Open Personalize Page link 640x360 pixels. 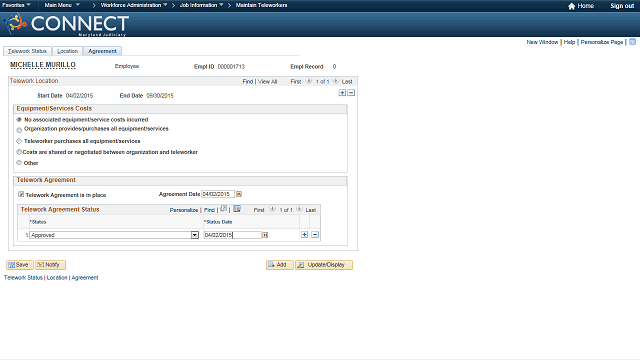click(602, 42)
